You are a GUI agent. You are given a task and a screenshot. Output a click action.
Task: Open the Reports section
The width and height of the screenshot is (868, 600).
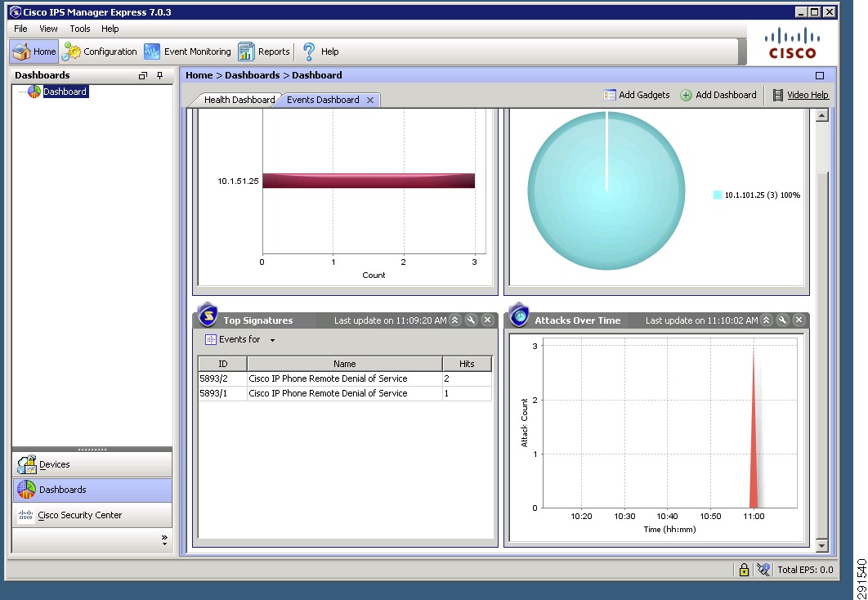point(264,51)
